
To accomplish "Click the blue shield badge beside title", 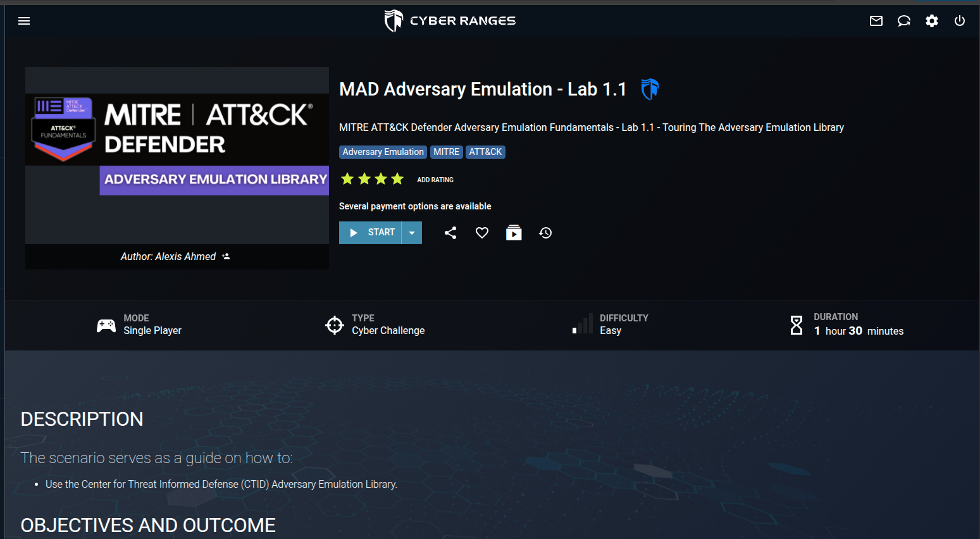I will pos(650,89).
